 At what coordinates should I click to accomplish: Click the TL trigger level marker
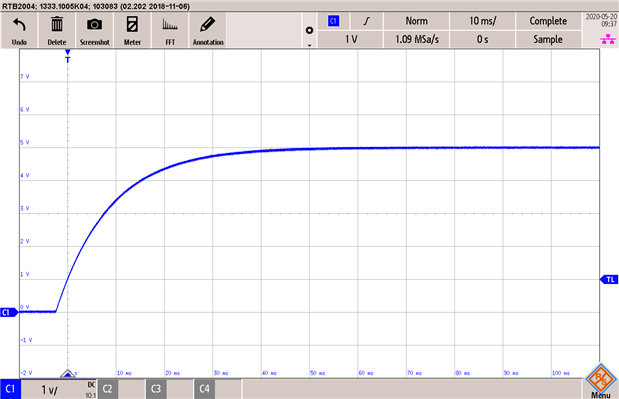(x=609, y=279)
